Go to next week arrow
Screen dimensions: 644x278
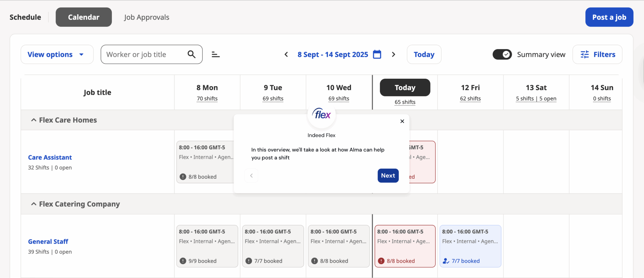pyautogui.click(x=393, y=55)
